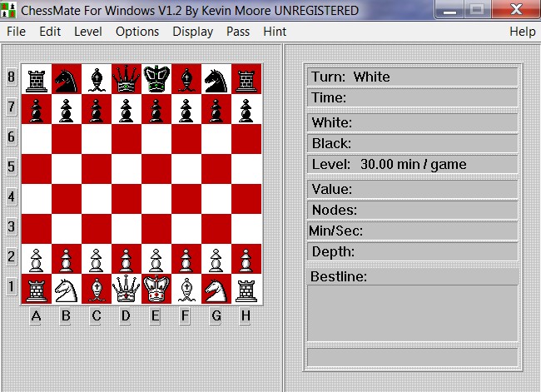Screen dimensions: 541x392
Task: Select the black knight on G8
Action: pos(216,79)
